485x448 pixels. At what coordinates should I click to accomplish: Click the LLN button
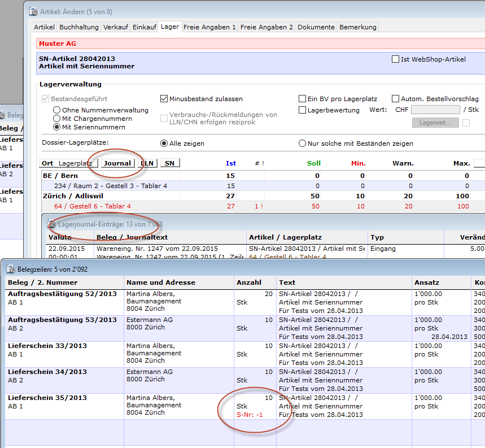point(147,163)
